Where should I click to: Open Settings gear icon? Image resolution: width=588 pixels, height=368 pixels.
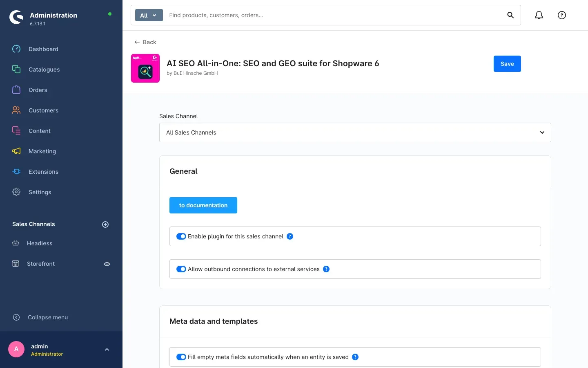tap(16, 192)
